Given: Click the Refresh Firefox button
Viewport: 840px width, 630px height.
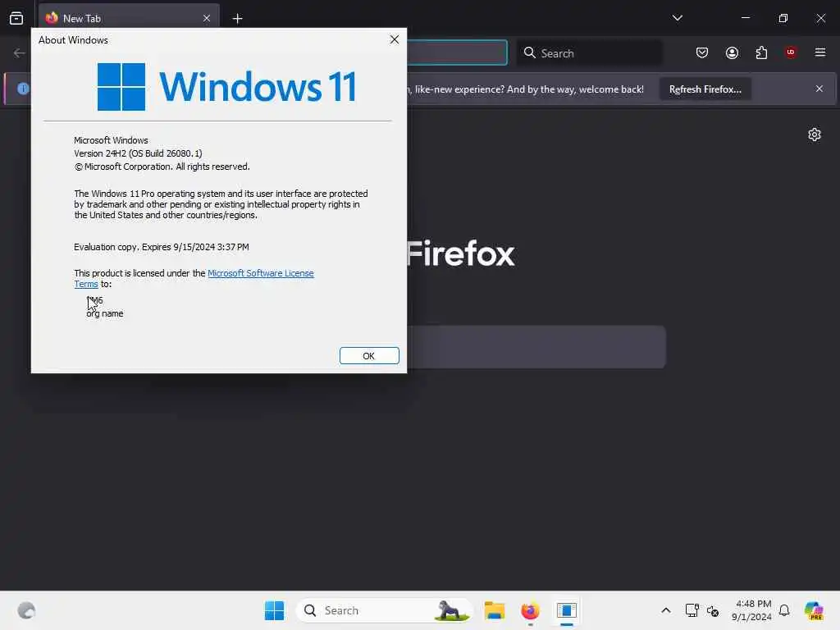Looking at the screenshot, I should click(x=705, y=89).
